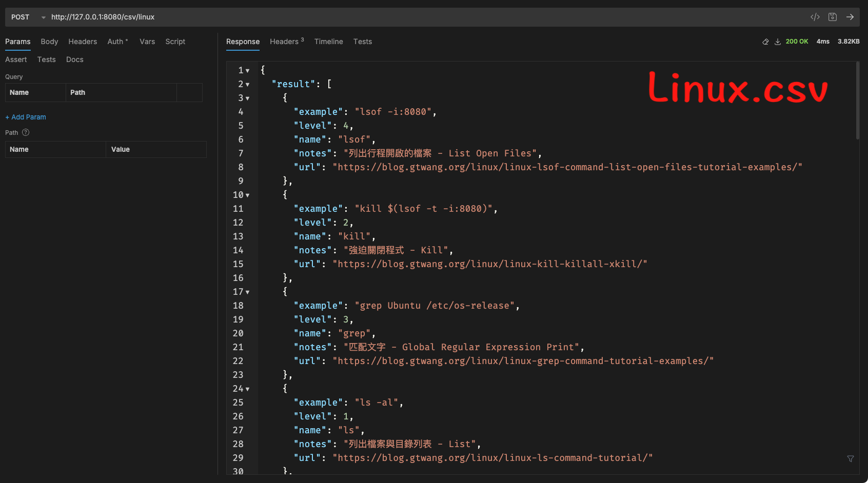Click the response pane vertical scrollbar
Image resolution: width=868 pixels, height=483 pixels.
point(857,100)
